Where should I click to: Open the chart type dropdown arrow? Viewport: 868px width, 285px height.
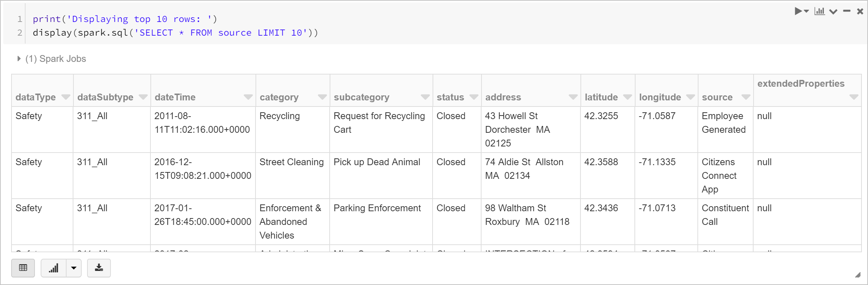pos(74,268)
